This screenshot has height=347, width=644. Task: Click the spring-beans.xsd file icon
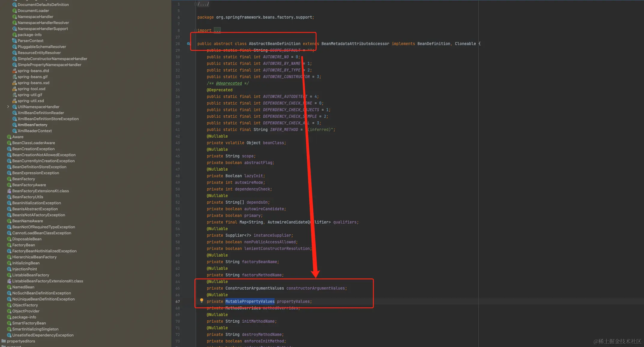pos(14,83)
